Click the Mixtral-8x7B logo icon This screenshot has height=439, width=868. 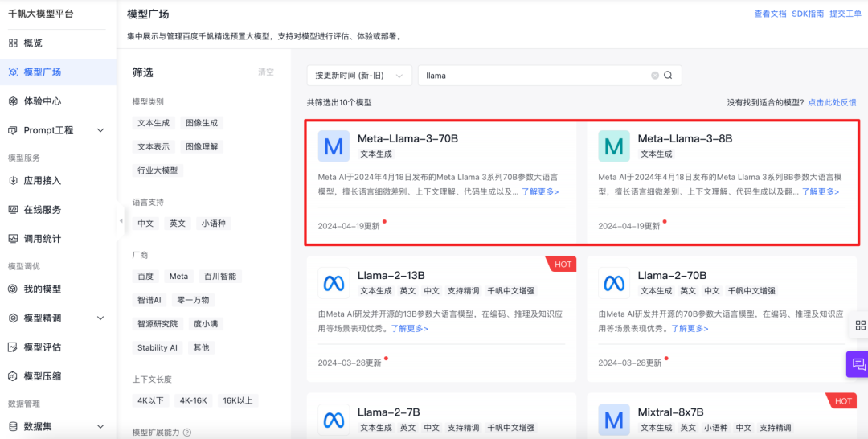(614, 420)
